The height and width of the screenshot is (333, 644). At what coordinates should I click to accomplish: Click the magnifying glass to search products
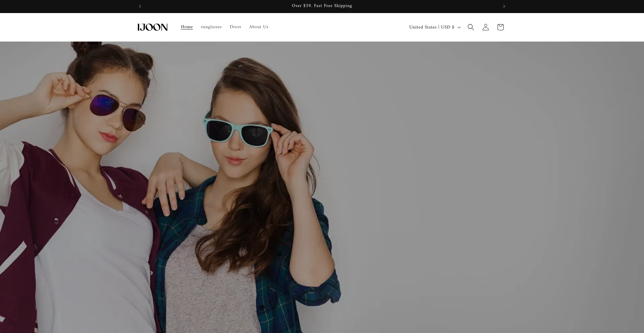(471, 27)
